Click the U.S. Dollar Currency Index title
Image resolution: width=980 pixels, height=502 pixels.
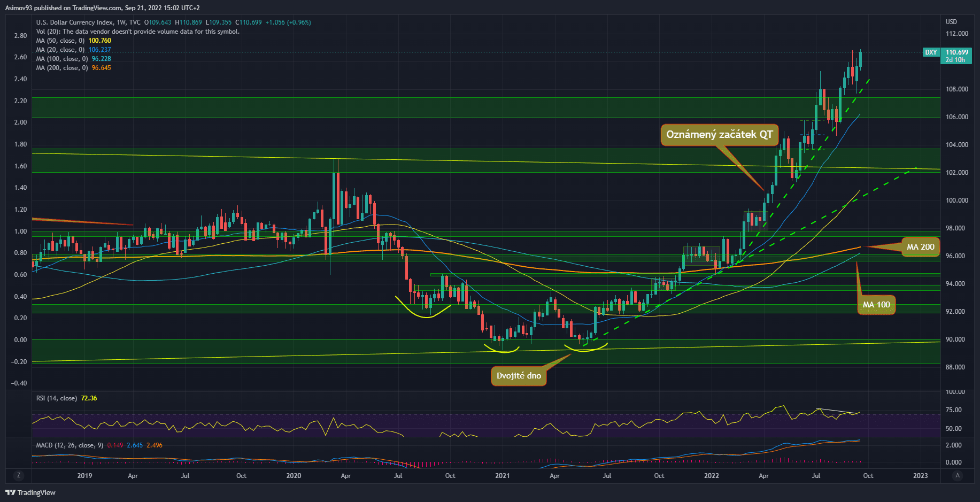tap(74, 22)
